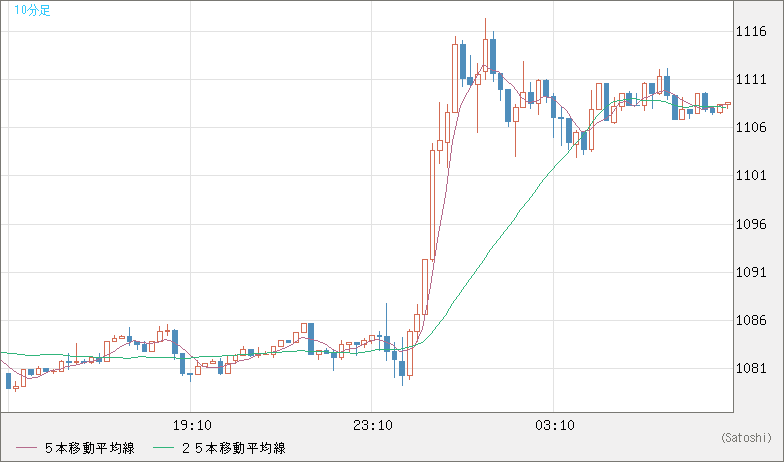Pick the 1106 price level label
The image size is (784, 462).
(751, 128)
